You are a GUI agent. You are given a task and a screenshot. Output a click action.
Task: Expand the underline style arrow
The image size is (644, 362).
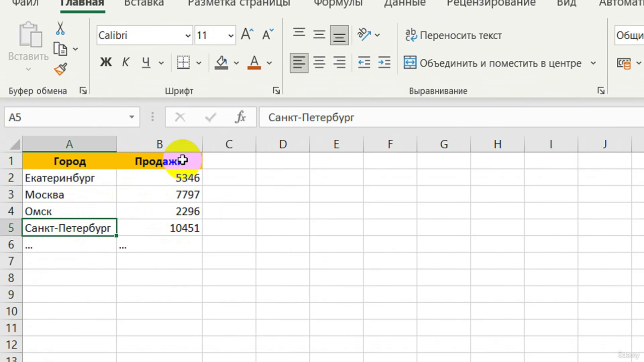pyautogui.click(x=161, y=63)
